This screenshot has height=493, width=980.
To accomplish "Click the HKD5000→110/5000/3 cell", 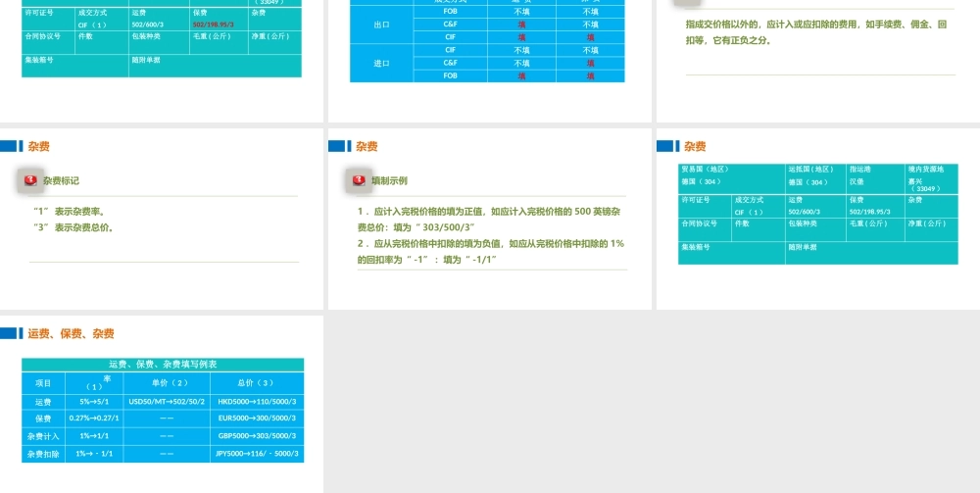I will coord(257,402).
